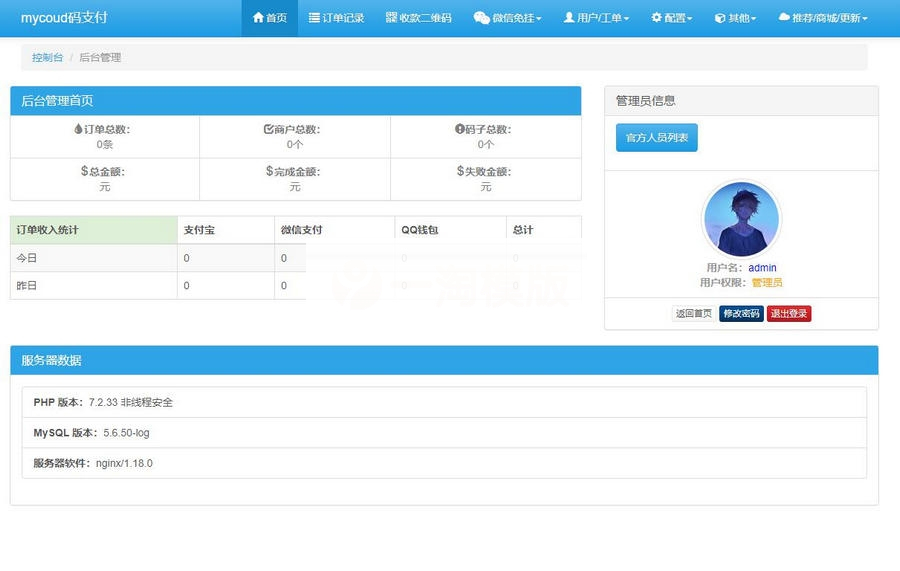Image resolution: width=900 pixels, height=571 pixels.
Task: Click the user icon for 用户/工单
Action: coord(569,18)
